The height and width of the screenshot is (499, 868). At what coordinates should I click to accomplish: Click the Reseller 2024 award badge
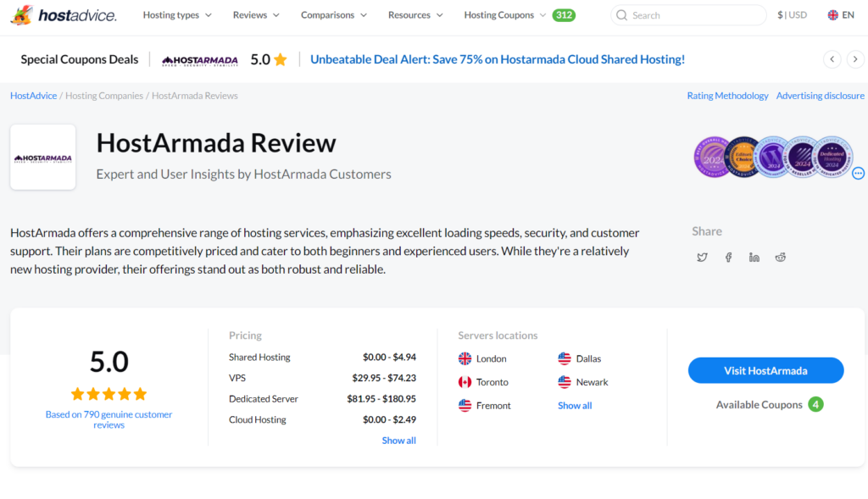coord(802,157)
